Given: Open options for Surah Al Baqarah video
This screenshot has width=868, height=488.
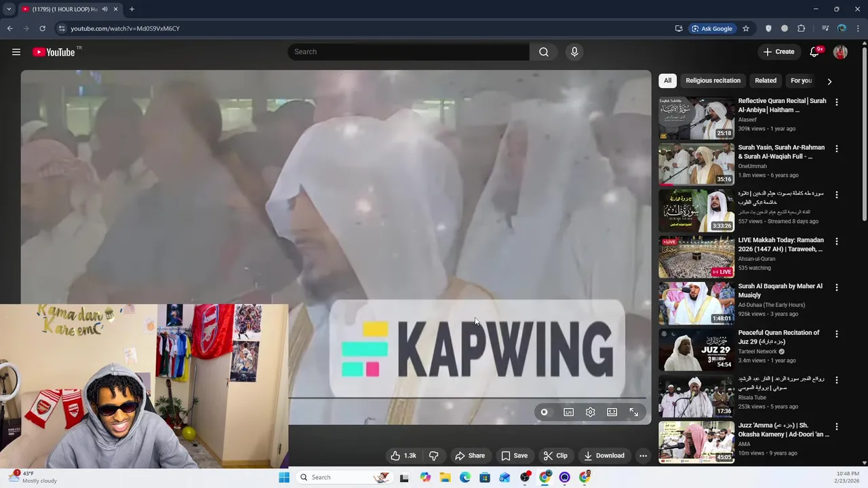Looking at the screenshot, I should coord(837,287).
